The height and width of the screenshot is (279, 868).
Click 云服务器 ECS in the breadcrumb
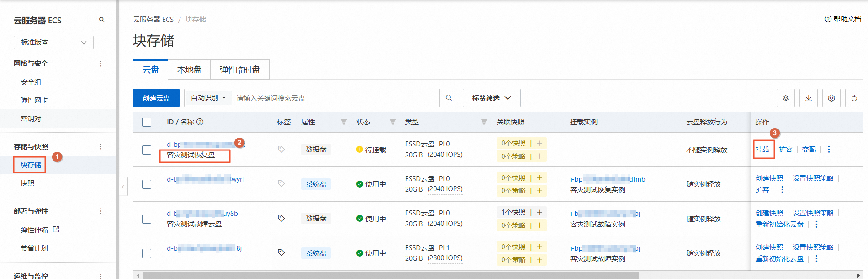click(x=153, y=19)
